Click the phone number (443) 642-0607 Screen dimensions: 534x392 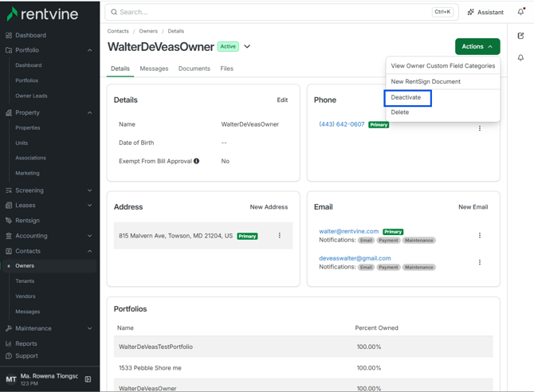342,124
